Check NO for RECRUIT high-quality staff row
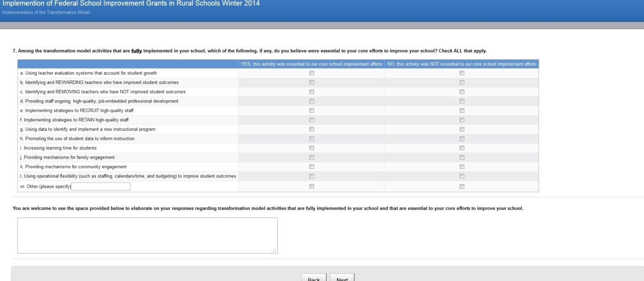 click(462, 111)
